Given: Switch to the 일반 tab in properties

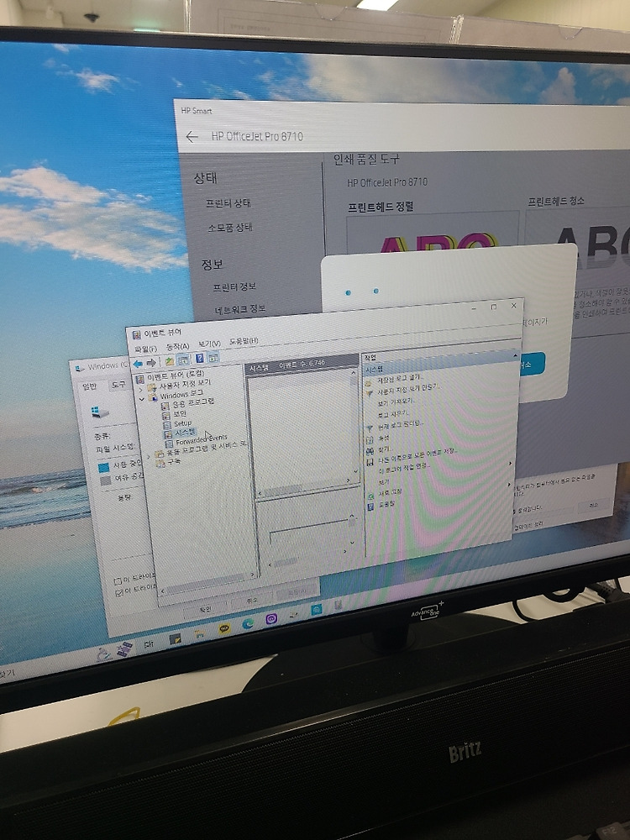Looking at the screenshot, I should click(x=89, y=386).
